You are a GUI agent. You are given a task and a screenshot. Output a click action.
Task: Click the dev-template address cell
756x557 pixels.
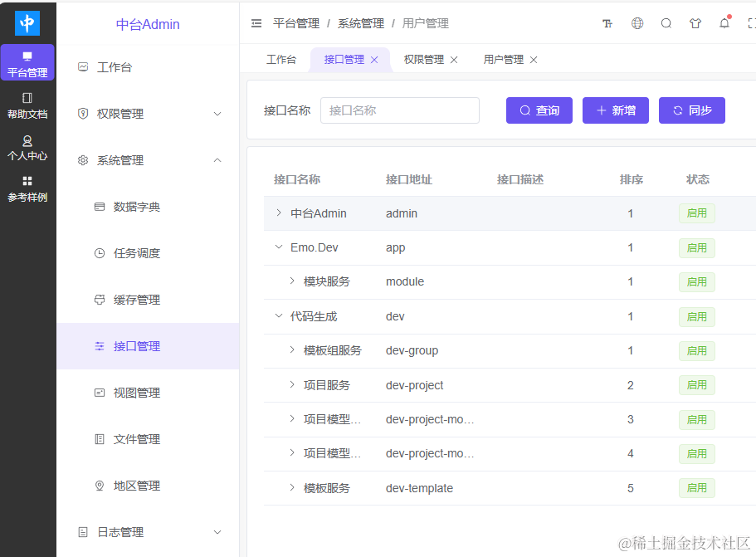click(x=419, y=489)
